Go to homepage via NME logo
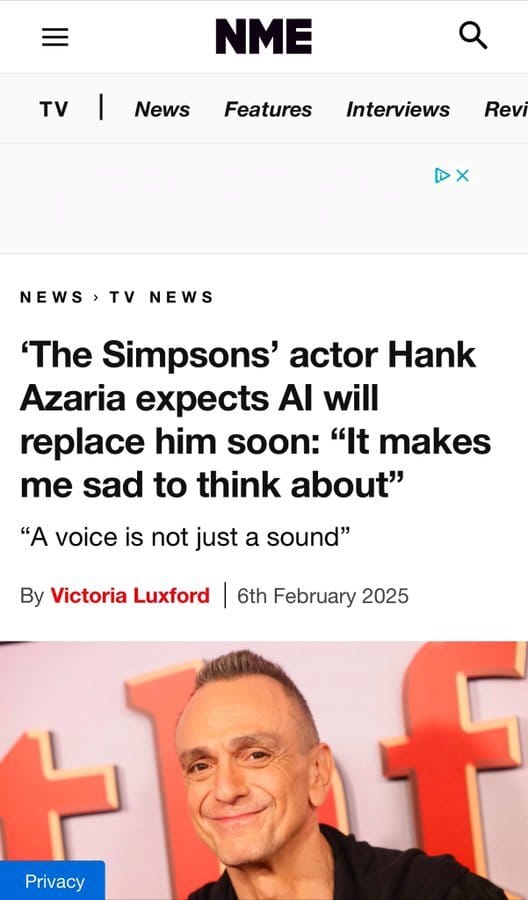Screen dimensions: 528x900 [264, 36]
